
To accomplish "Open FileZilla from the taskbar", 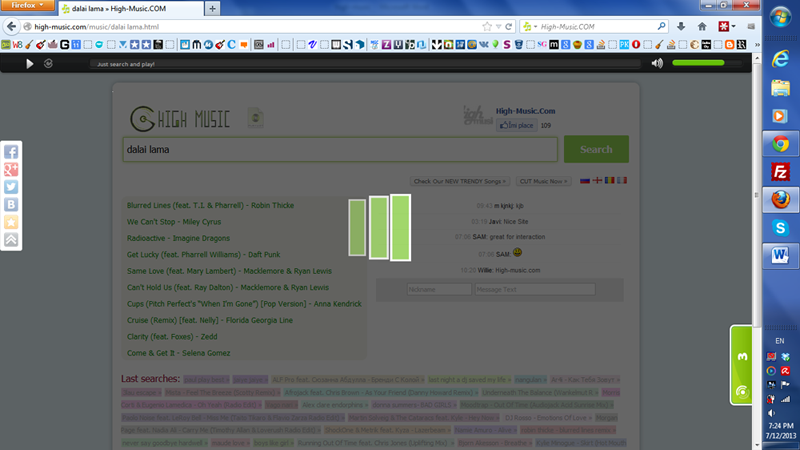I will point(780,172).
